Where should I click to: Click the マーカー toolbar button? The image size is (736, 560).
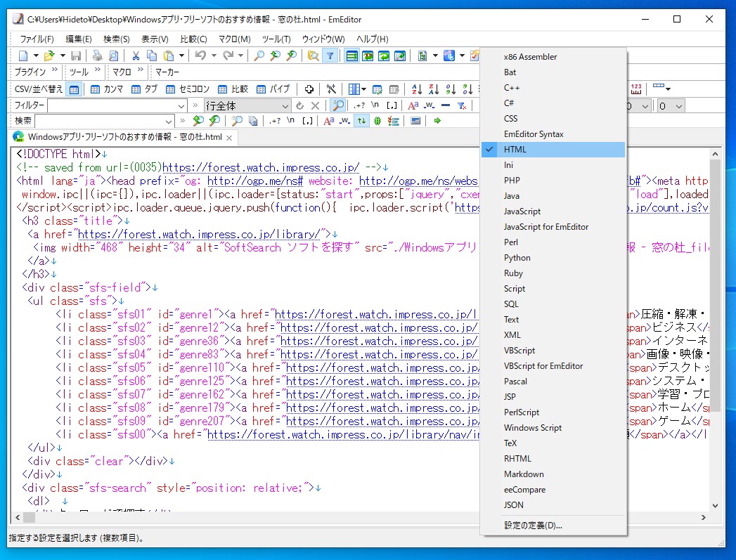pyautogui.click(x=167, y=72)
